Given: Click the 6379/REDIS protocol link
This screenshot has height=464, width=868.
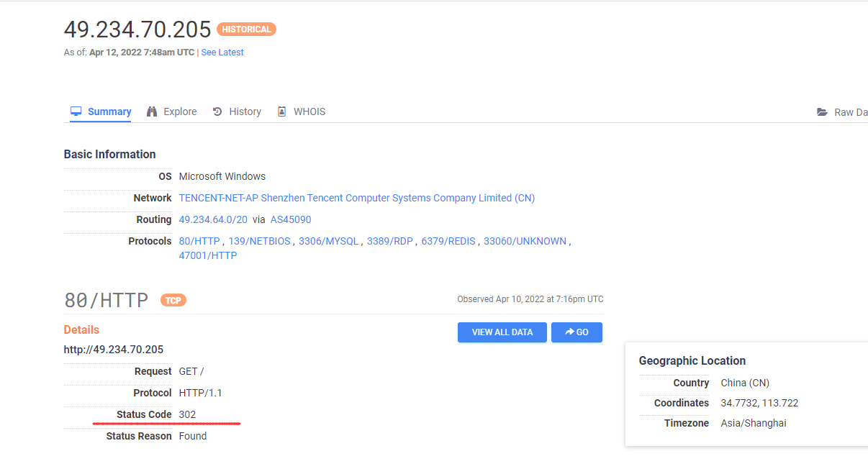Looking at the screenshot, I should click(x=448, y=241).
